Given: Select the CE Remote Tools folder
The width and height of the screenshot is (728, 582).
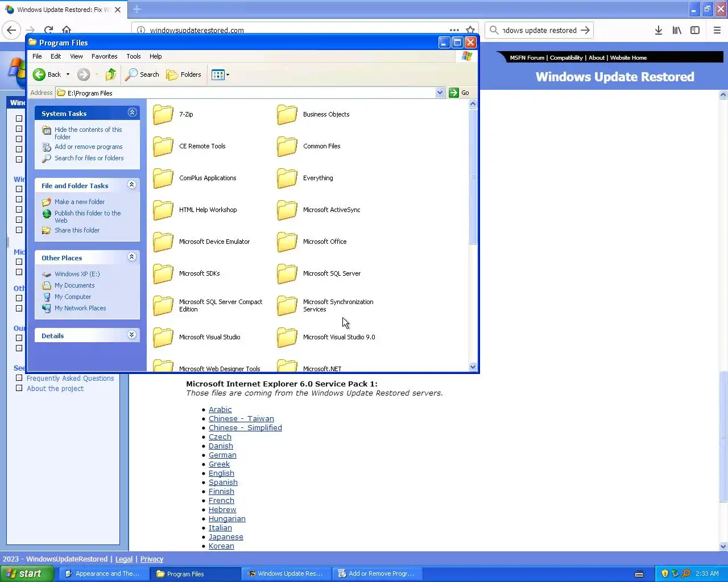Looking at the screenshot, I should [189, 146].
